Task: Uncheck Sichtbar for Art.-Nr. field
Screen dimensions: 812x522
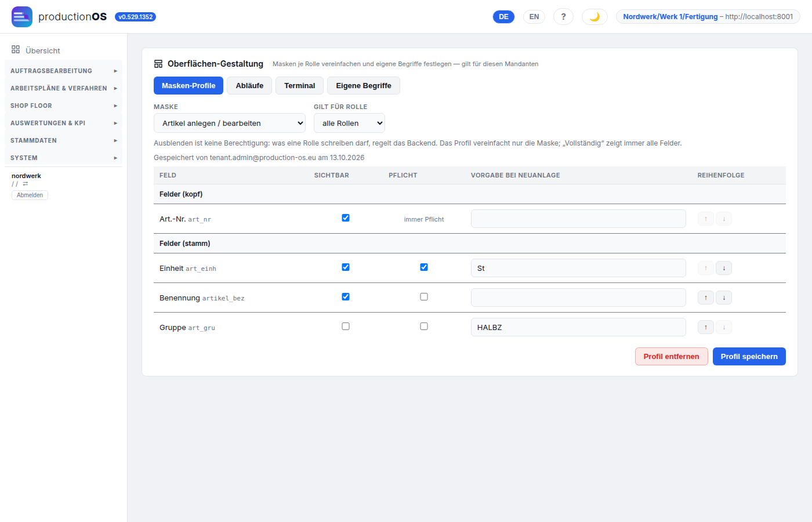Action: click(x=346, y=218)
